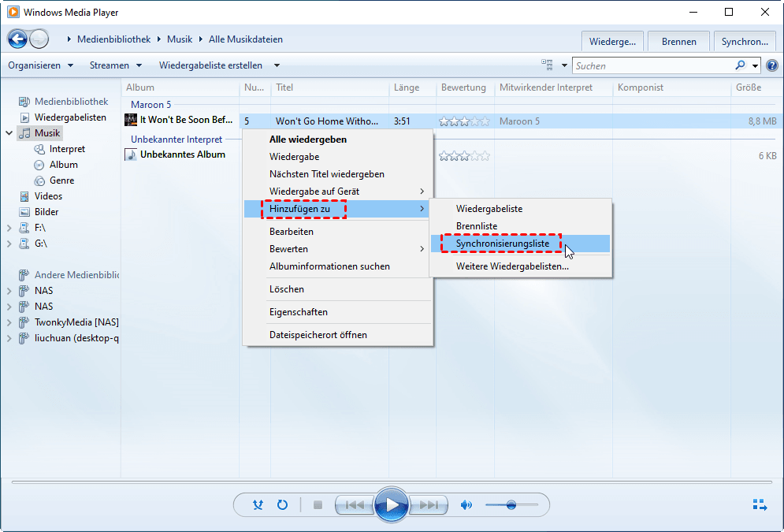Image resolution: width=784 pixels, height=532 pixels.
Task: Choose Alle wiedergeben from context menu
Action: pyautogui.click(x=338, y=140)
